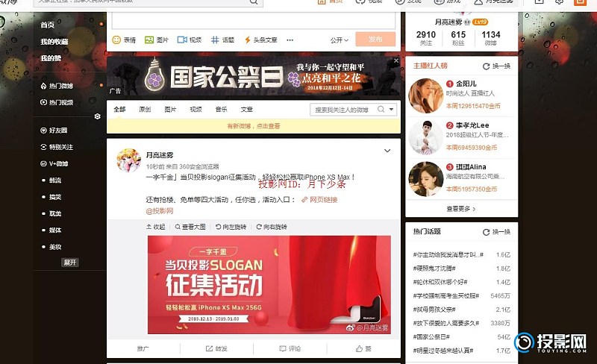Select the 搞笑 group in sidebar
The width and height of the screenshot is (597, 364).
[55, 197]
